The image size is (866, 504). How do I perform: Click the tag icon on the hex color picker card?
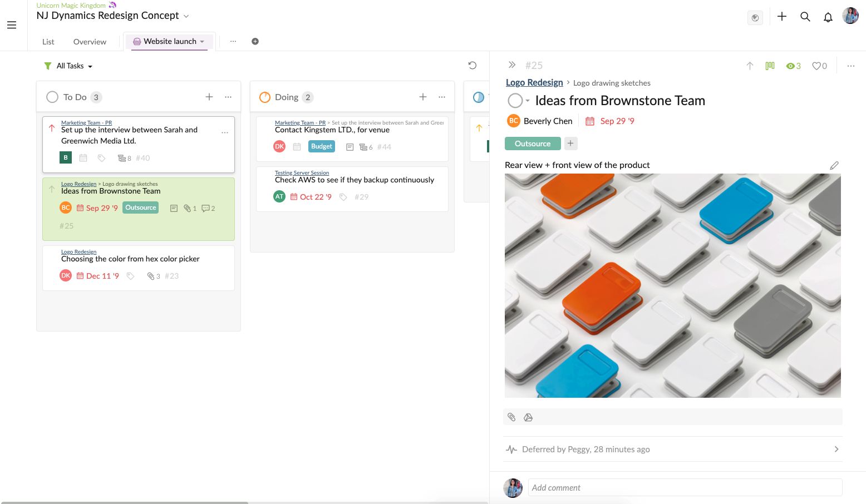click(x=131, y=276)
